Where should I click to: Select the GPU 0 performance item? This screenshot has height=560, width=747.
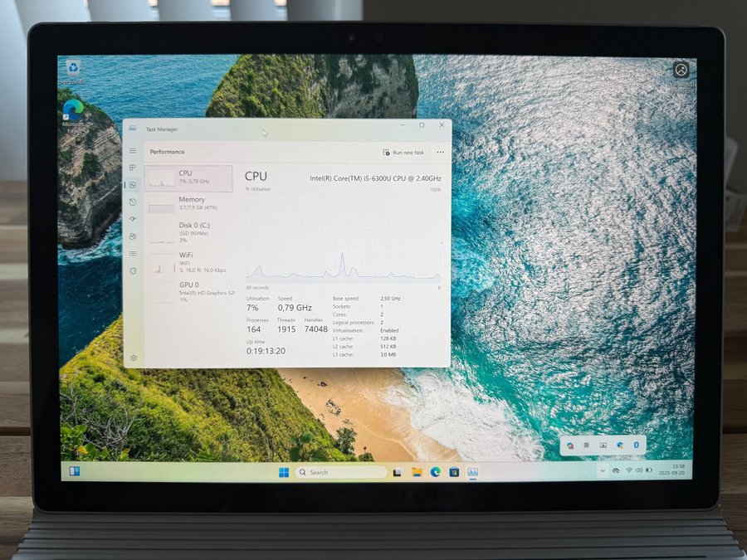(x=189, y=291)
